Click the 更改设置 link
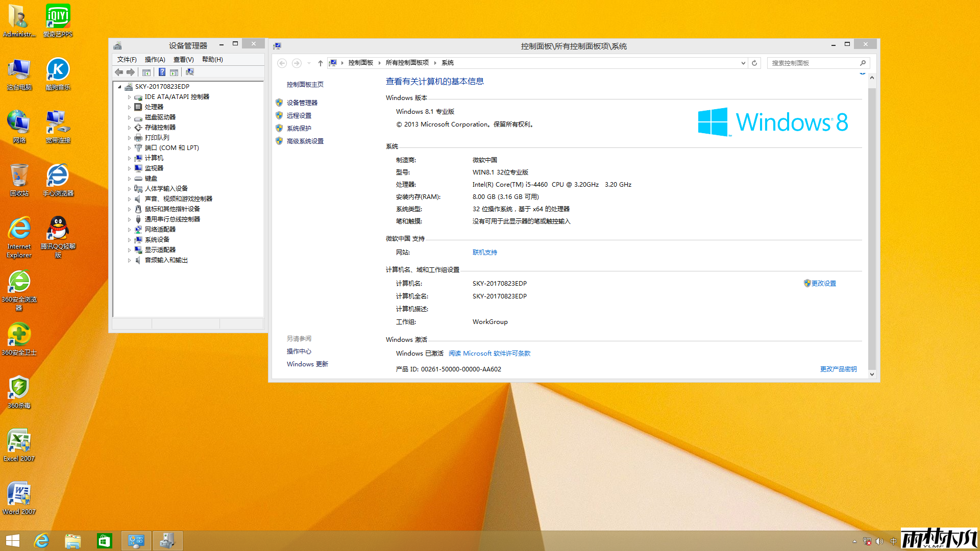980x551 pixels. (x=823, y=283)
